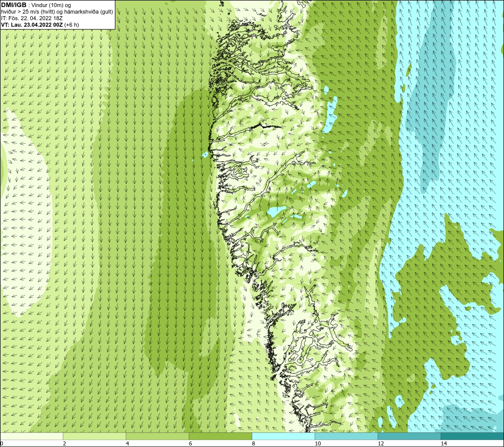Click the 2–4 m/s light green legend swatch
The image size is (504, 447).
(x=95, y=436)
